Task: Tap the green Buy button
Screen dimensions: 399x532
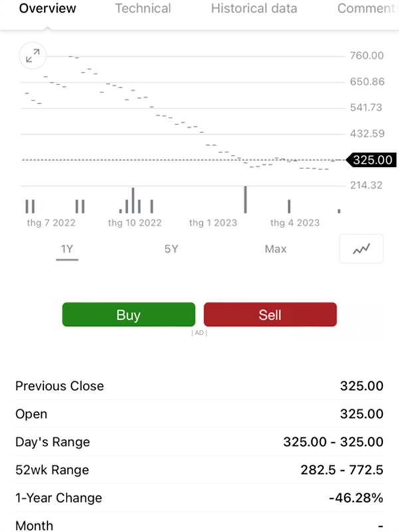Action: pos(128,315)
